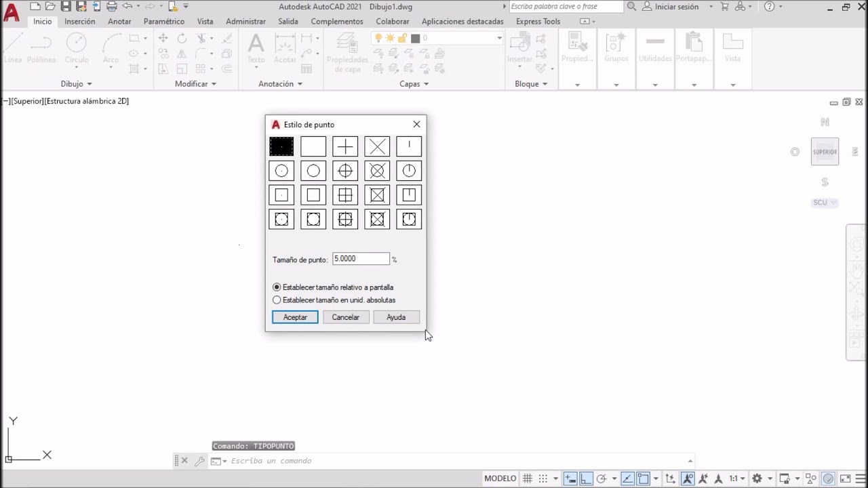The height and width of the screenshot is (488, 868).
Task: Undo the last action
Action: point(127,7)
